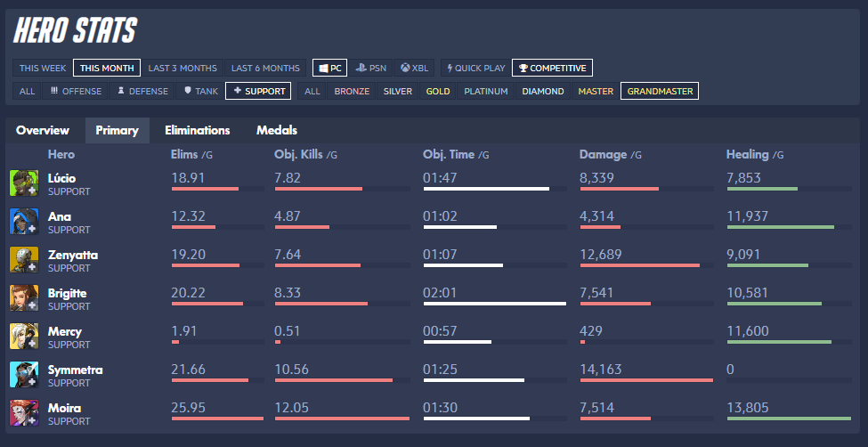Image resolution: width=868 pixels, height=447 pixels.
Task: Sort by Damage column header
Action: click(x=610, y=155)
